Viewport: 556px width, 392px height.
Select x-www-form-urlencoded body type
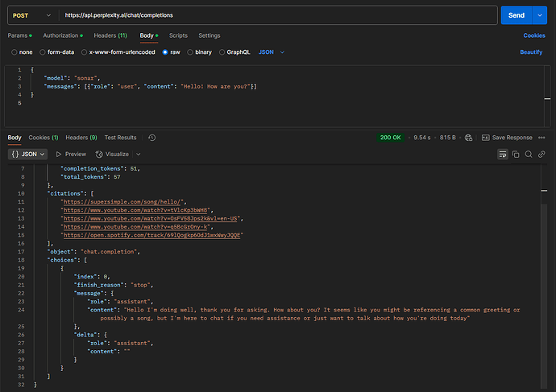(118, 52)
